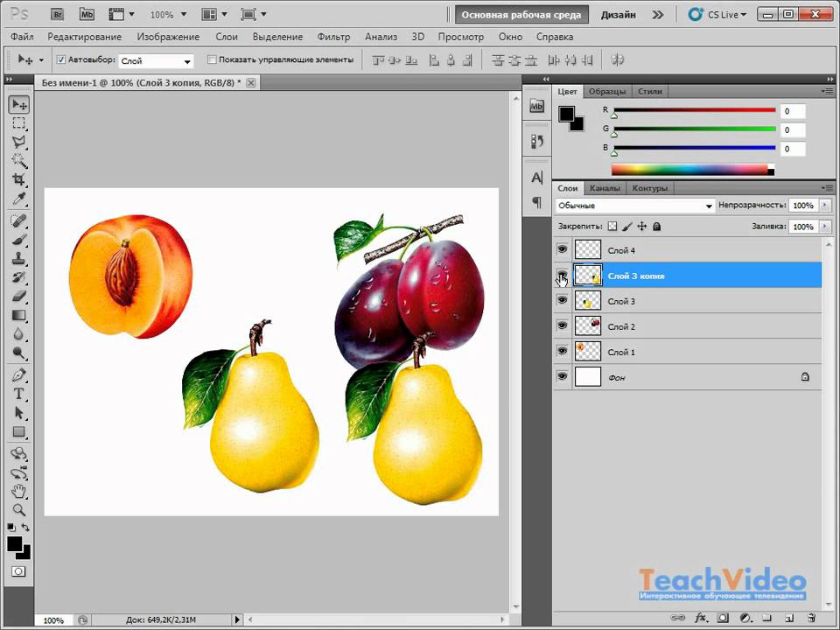The width and height of the screenshot is (840, 630).
Task: Expand the Непрозрачность slider arrow
Action: pyautogui.click(x=823, y=206)
